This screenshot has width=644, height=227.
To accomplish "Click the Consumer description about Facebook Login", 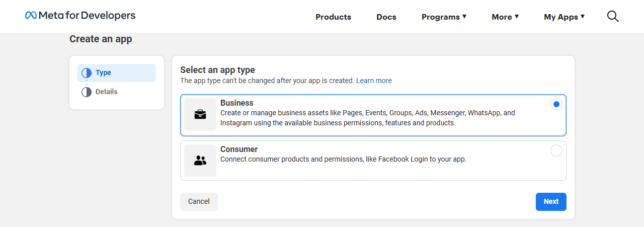I will tap(344, 159).
